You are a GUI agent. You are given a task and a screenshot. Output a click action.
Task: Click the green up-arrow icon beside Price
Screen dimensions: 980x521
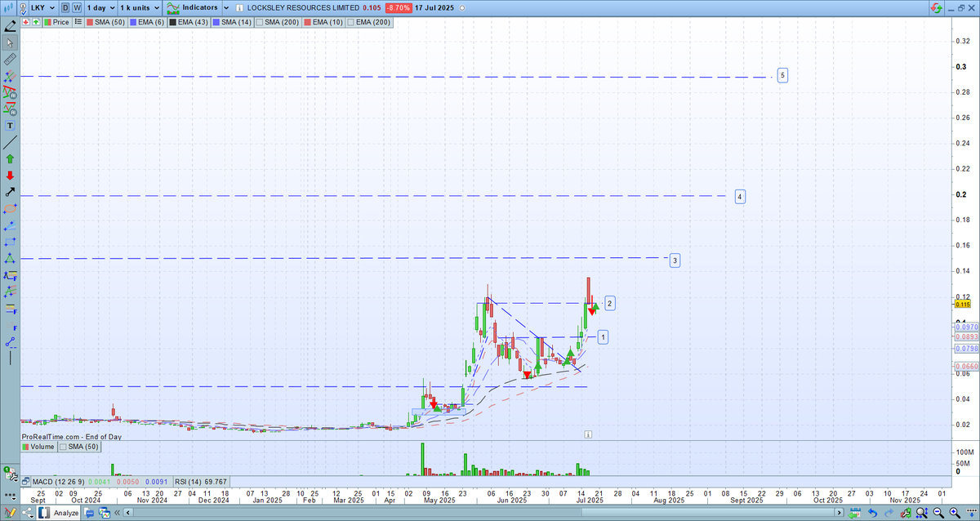[36, 22]
